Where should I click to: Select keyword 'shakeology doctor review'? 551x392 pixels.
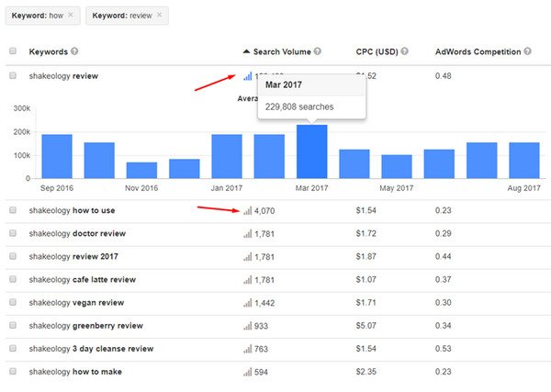[77, 233]
